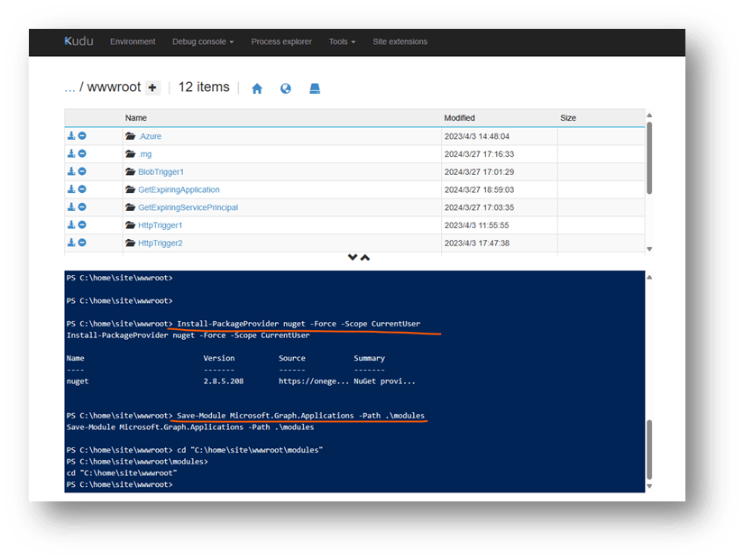Click the 2.8.5.208 nuget version text

(x=224, y=381)
